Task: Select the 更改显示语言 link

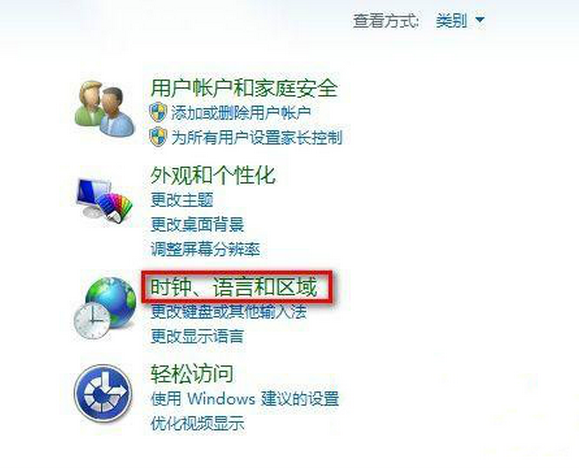Action: pyautogui.click(x=197, y=337)
